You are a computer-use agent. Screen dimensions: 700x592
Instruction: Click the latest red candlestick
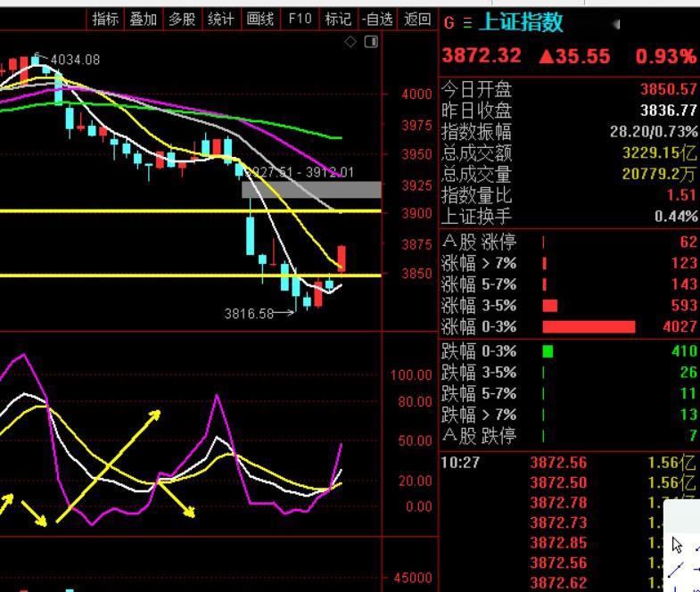tap(342, 259)
